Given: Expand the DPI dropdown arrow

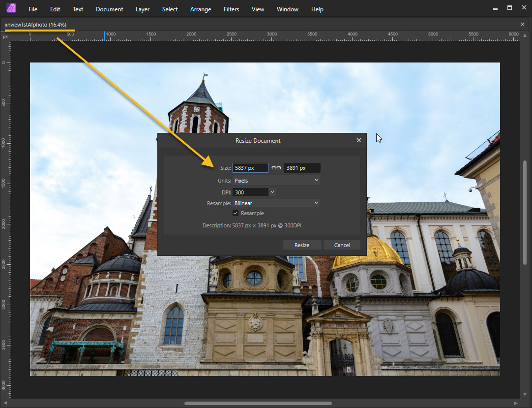Looking at the screenshot, I should tap(272, 192).
